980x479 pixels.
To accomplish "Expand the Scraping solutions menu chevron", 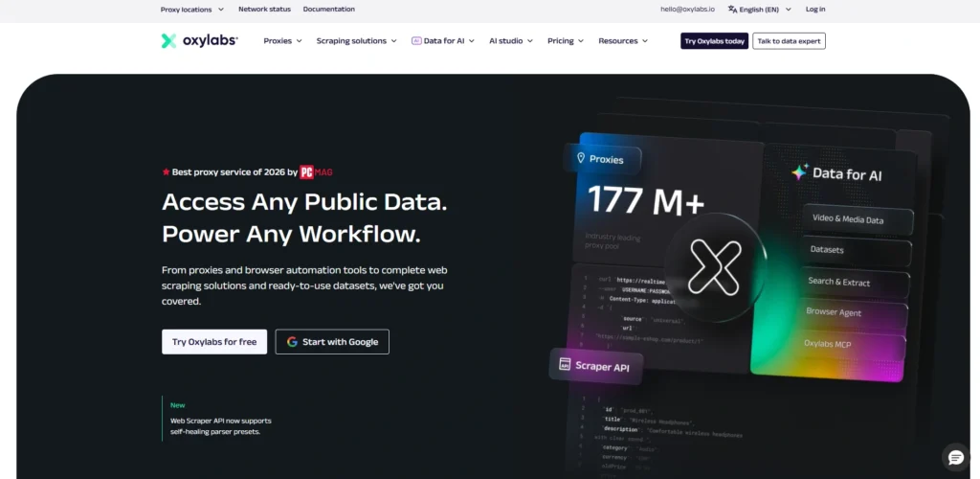I will pos(393,41).
